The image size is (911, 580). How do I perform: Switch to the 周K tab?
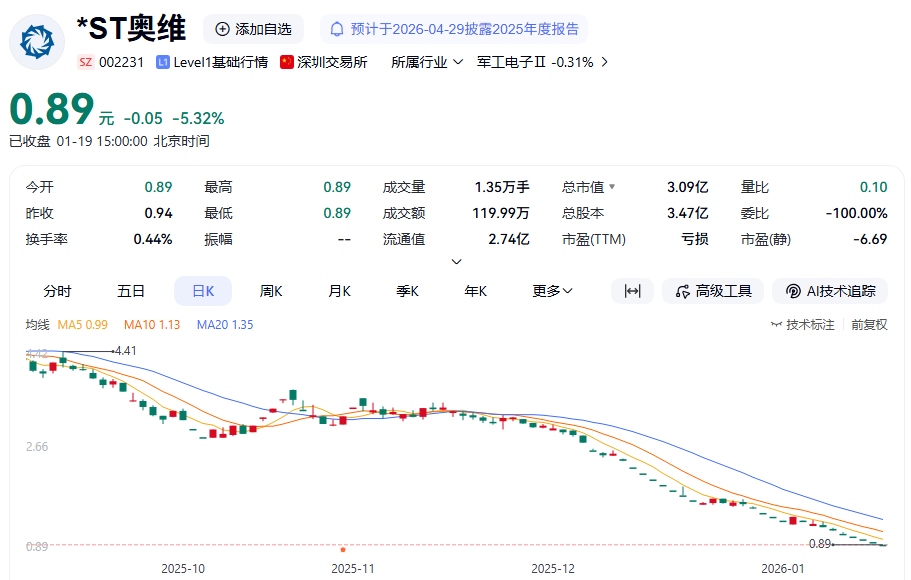click(271, 291)
